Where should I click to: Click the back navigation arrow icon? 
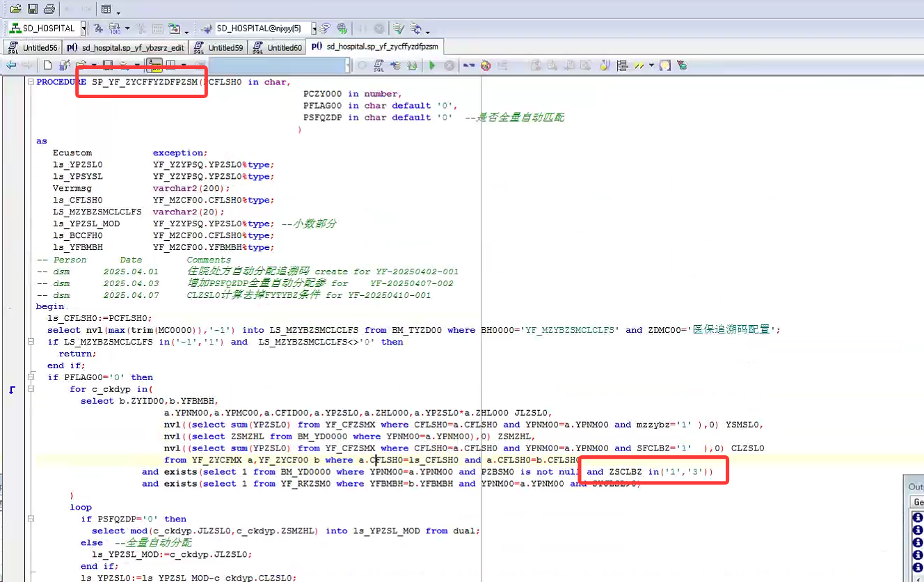click(11, 65)
